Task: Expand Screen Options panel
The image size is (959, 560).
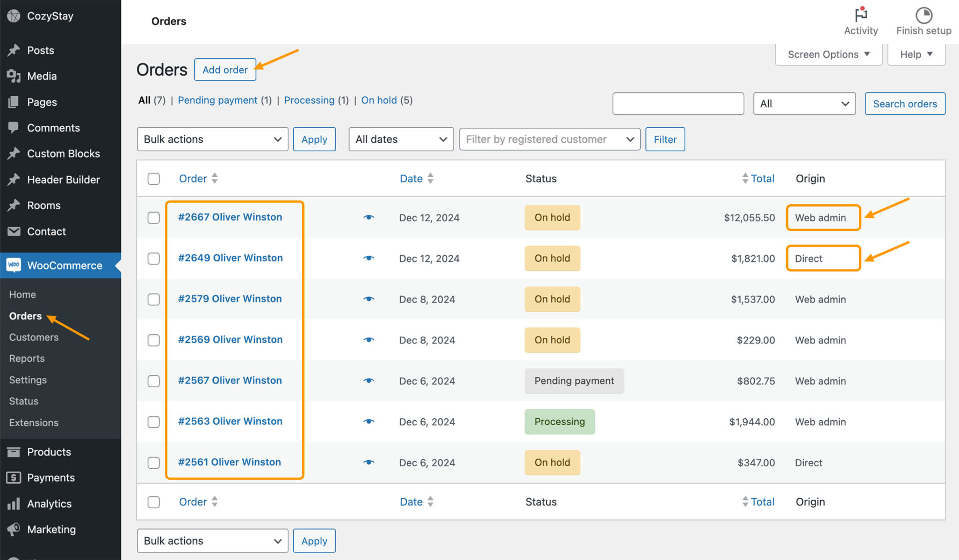Action: pos(829,54)
